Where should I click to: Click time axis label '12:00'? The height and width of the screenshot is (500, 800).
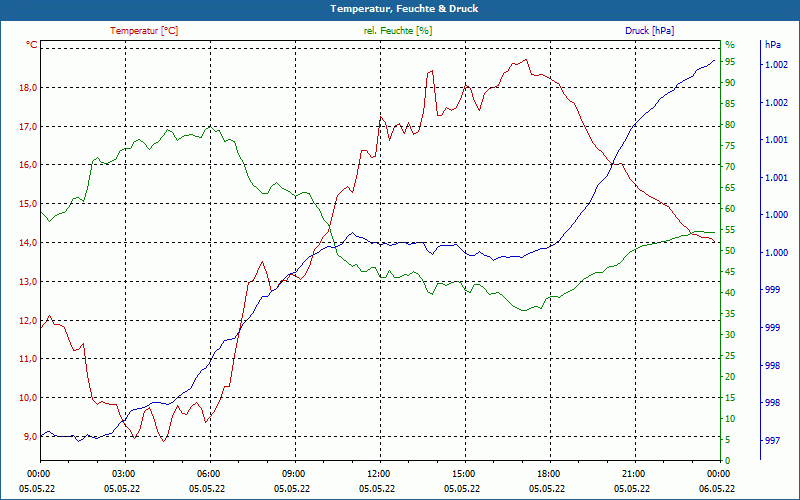380,473
